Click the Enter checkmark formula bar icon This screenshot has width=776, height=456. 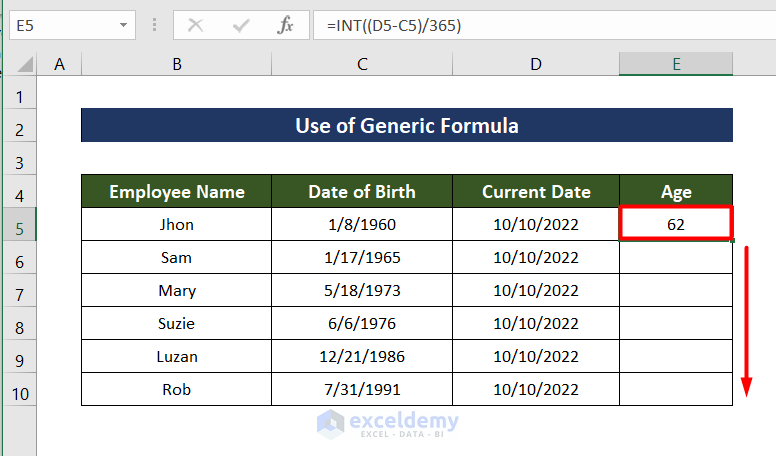(x=241, y=25)
